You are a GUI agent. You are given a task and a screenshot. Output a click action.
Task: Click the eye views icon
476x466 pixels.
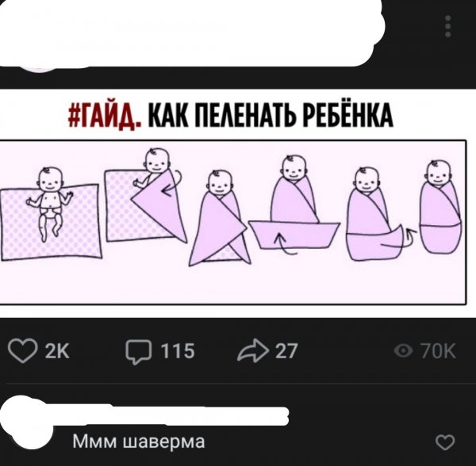pos(404,351)
